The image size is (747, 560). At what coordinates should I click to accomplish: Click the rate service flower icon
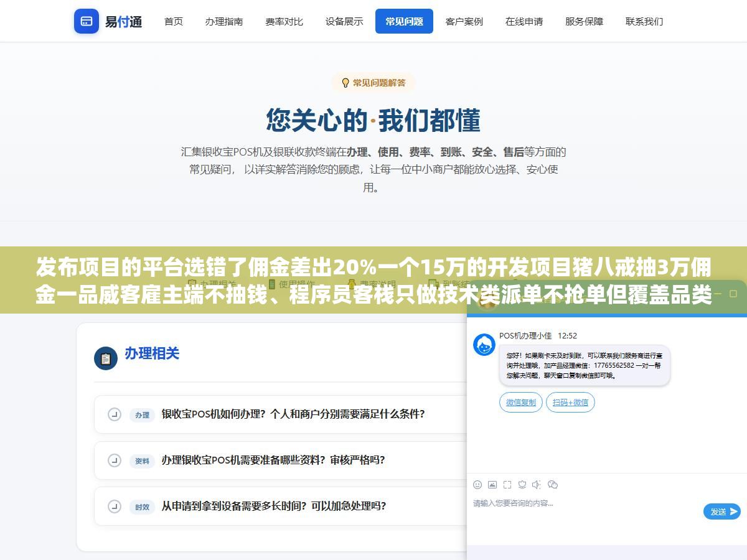[522, 485]
